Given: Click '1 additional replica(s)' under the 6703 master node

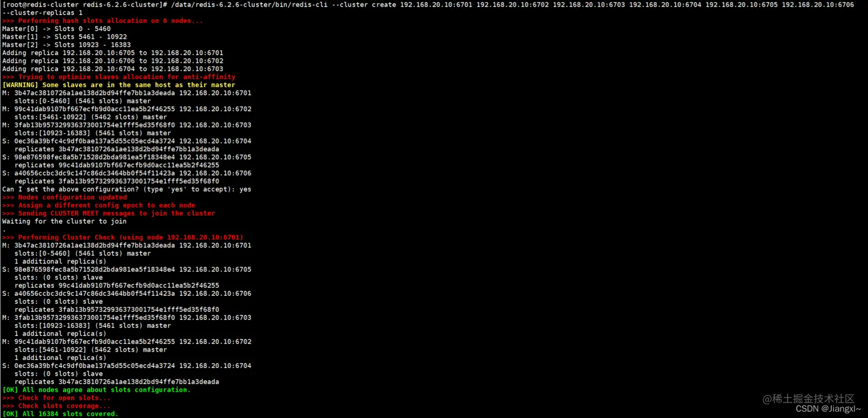Looking at the screenshot, I should click(60, 334).
